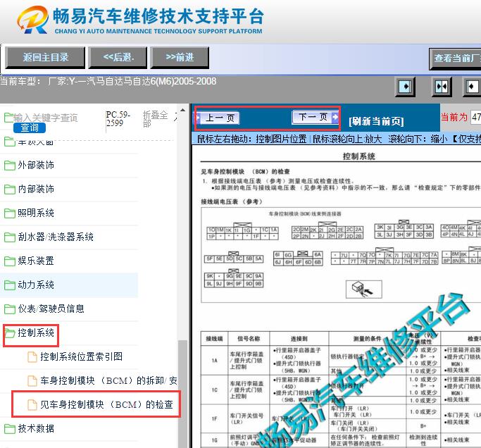Expand the 仪表/驾驶员信息 folder
This screenshot has width=481, height=448.
[x=51, y=309]
